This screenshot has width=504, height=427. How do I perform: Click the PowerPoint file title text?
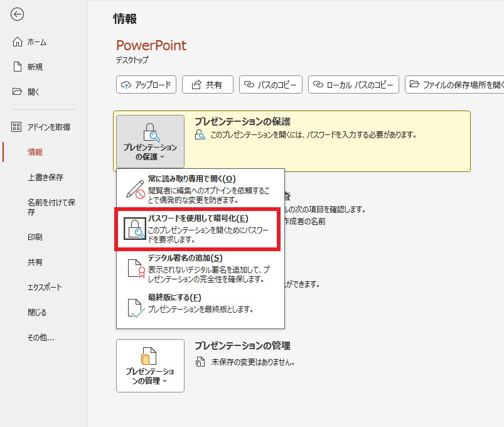151,45
